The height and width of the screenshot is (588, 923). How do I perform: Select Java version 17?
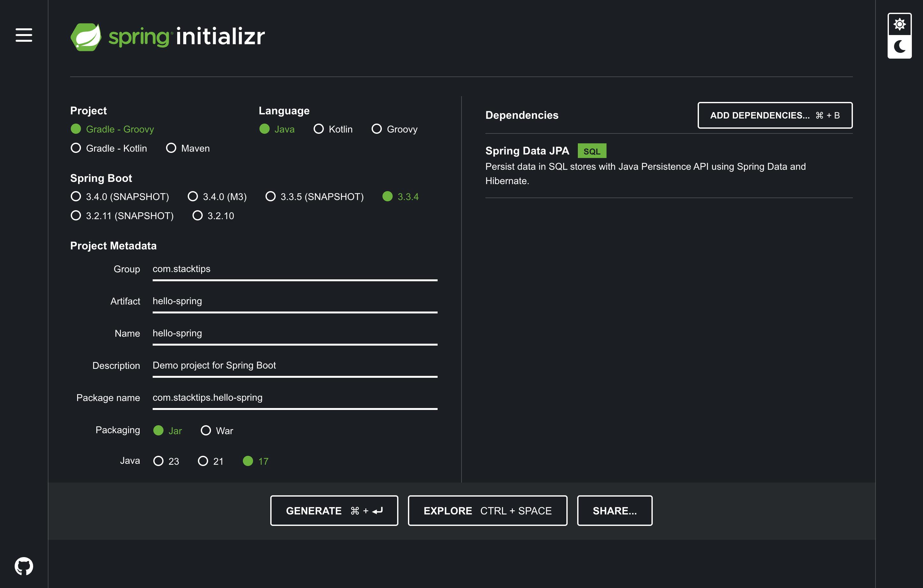[x=256, y=461]
